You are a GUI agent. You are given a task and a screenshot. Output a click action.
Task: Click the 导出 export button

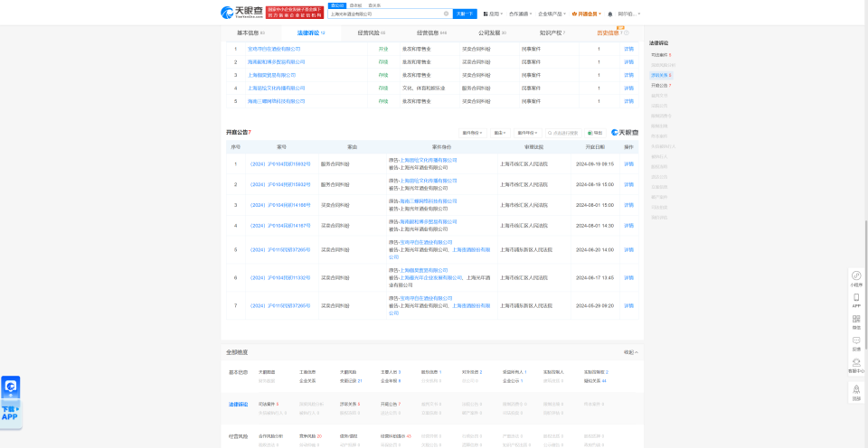(596, 133)
